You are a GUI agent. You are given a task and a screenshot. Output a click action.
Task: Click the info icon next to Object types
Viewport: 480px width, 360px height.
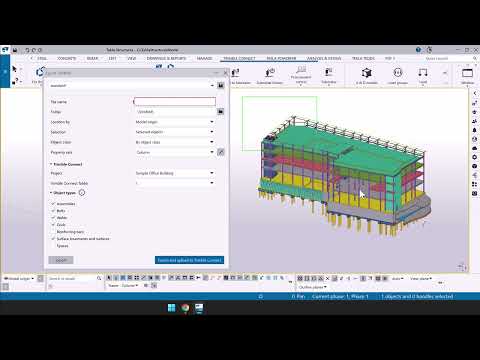click(x=82, y=193)
